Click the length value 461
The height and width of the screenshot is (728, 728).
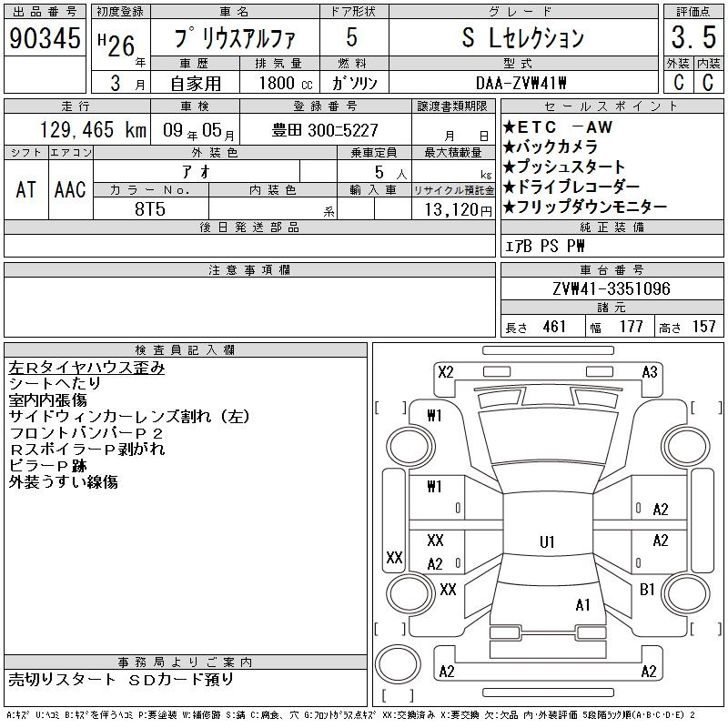[x=554, y=327]
